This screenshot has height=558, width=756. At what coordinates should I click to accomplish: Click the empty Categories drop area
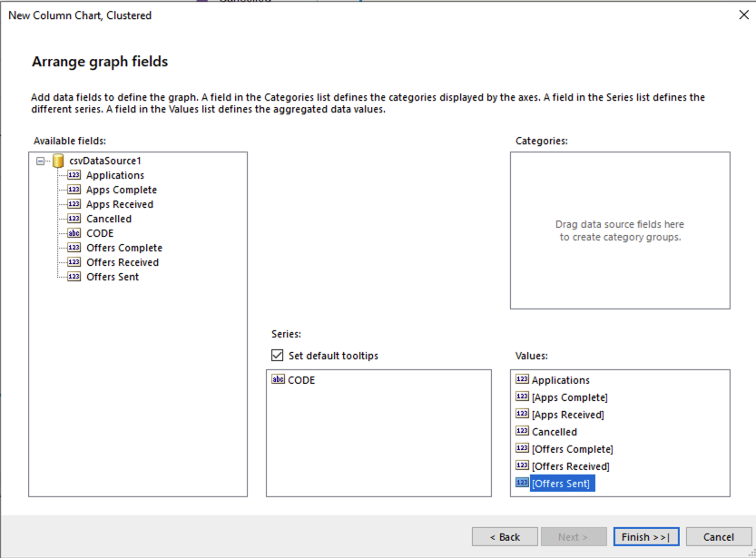[x=620, y=230]
